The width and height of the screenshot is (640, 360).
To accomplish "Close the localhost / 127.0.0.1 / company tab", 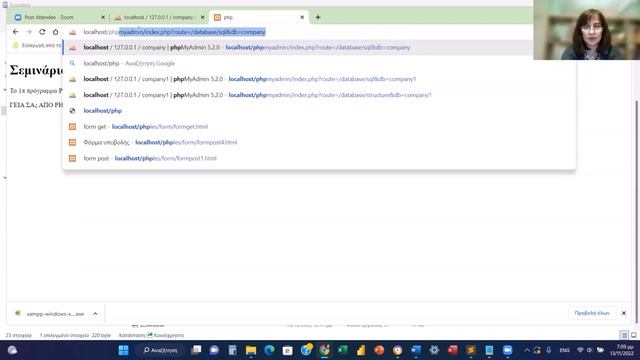I will (x=202, y=18).
